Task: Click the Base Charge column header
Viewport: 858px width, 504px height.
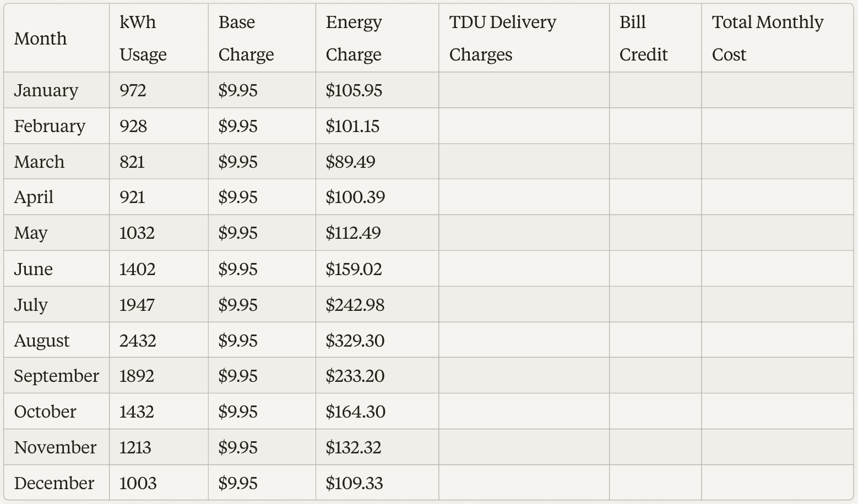Action: 246,39
